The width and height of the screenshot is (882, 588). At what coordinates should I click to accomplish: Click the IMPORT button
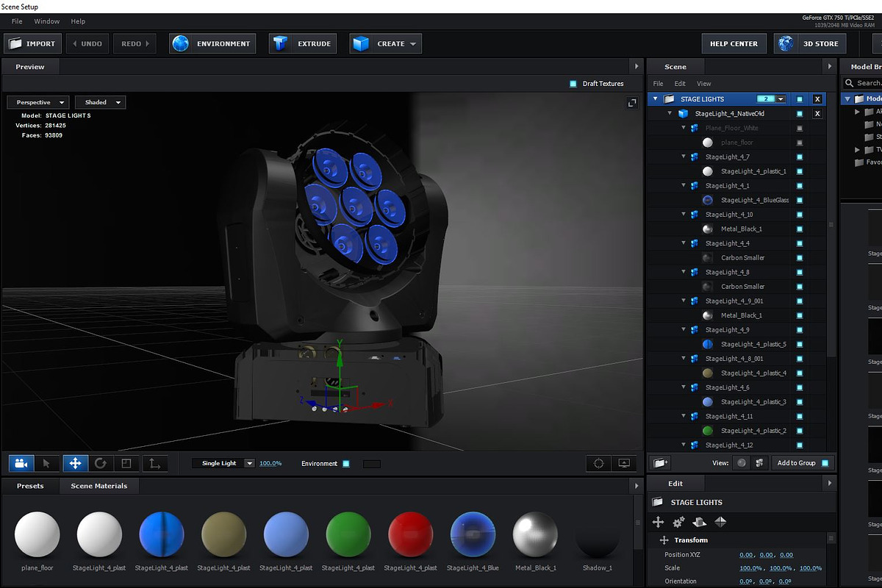tap(32, 43)
